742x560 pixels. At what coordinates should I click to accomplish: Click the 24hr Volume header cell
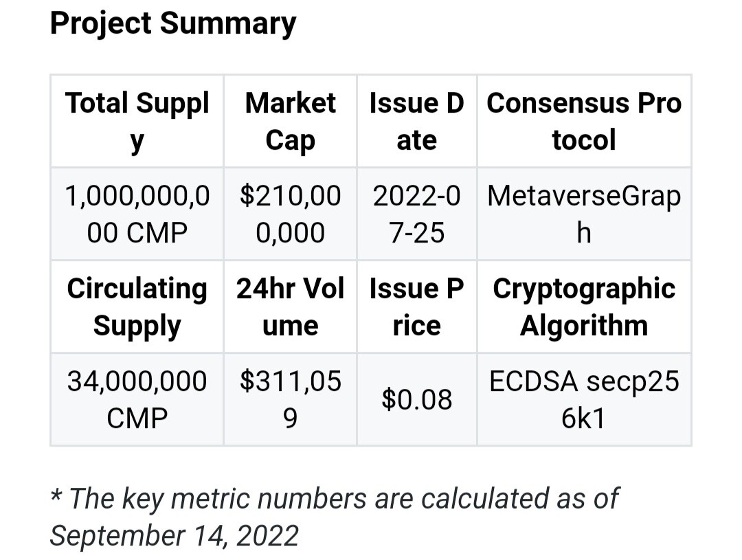[x=290, y=306]
